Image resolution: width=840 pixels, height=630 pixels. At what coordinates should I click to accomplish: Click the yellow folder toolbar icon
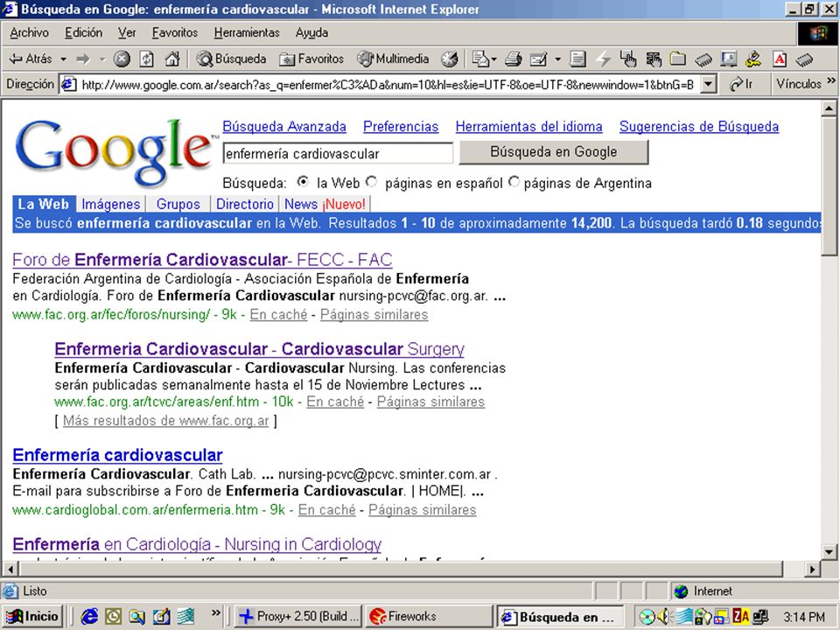(678, 59)
